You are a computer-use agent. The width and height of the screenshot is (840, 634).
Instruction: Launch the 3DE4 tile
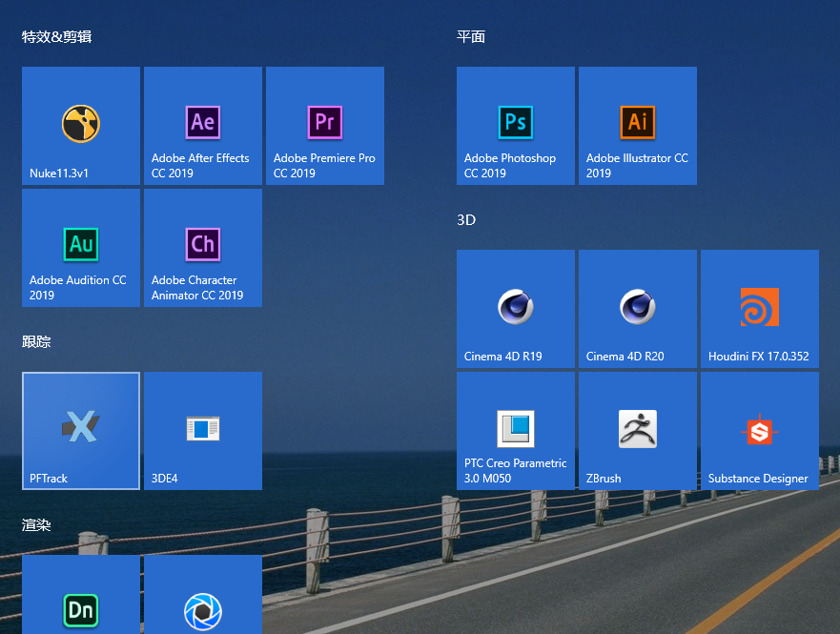[x=203, y=431]
